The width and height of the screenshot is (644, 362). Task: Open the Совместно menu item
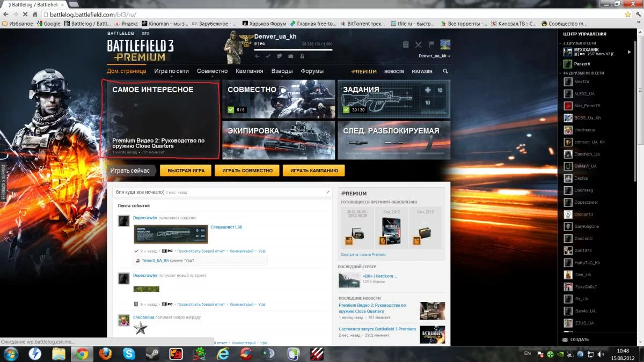pos(213,71)
